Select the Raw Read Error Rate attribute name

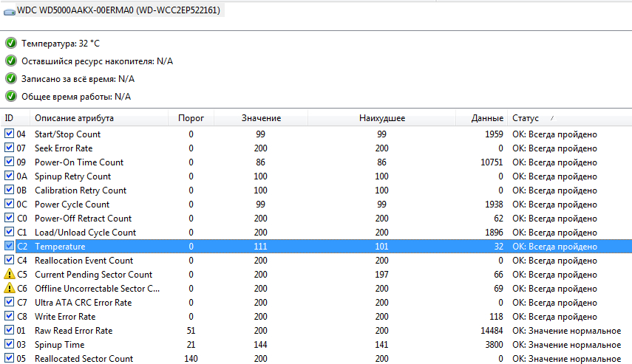pos(73,331)
